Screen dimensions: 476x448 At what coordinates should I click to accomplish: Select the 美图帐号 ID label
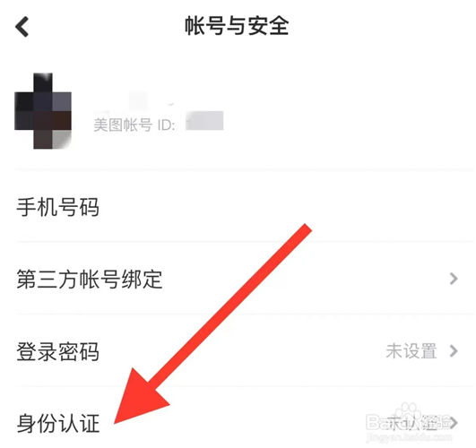click(134, 125)
